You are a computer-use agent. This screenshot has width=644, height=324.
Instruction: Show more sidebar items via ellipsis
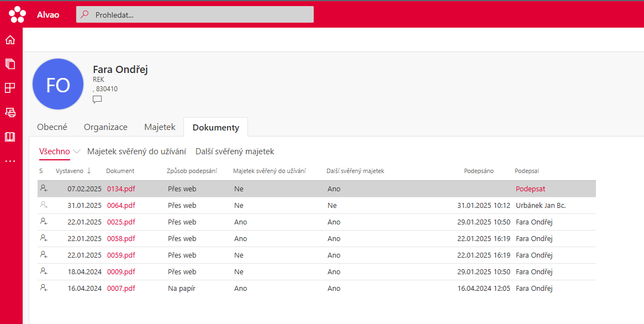(x=10, y=161)
